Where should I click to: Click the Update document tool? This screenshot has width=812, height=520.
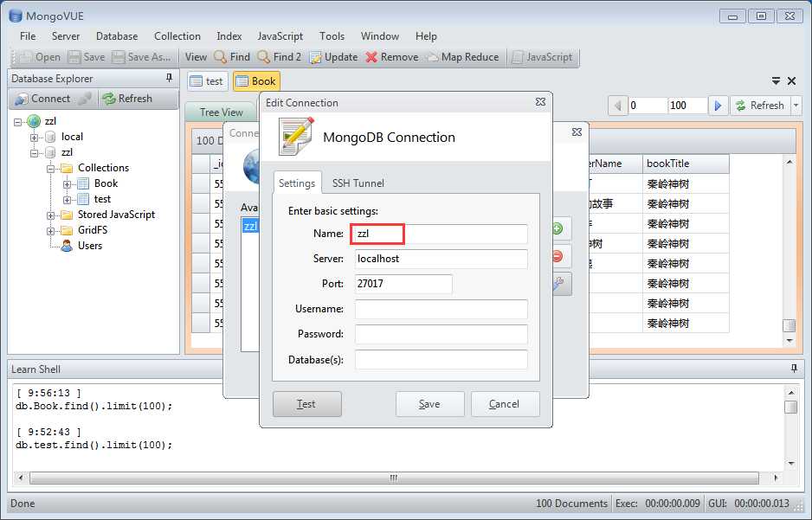click(x=333, y=57)
